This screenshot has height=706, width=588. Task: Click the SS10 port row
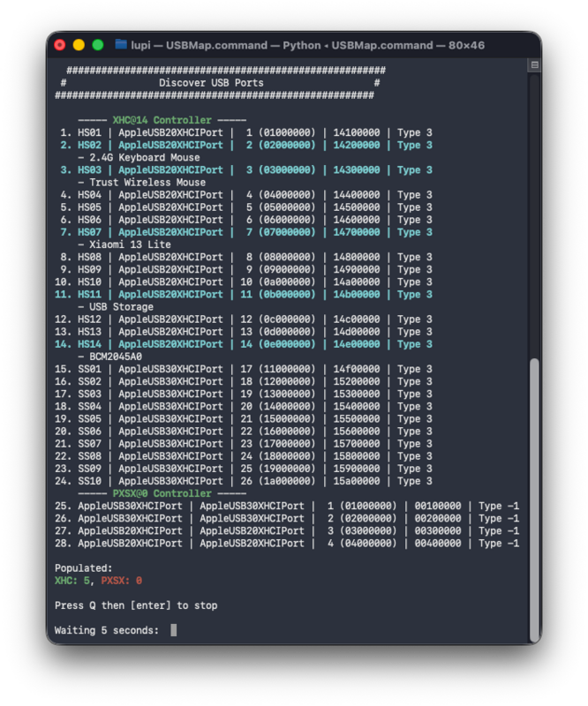244,481
